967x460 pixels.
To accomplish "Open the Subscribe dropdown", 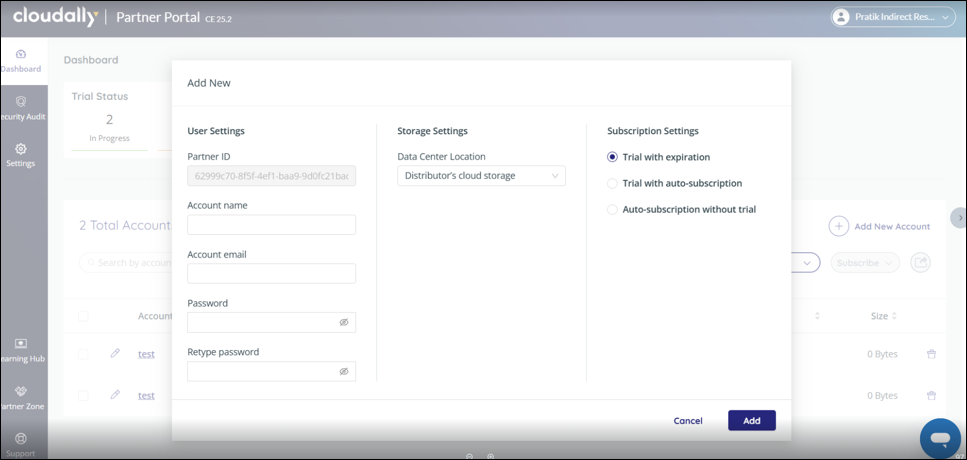I will pos(865,263).
